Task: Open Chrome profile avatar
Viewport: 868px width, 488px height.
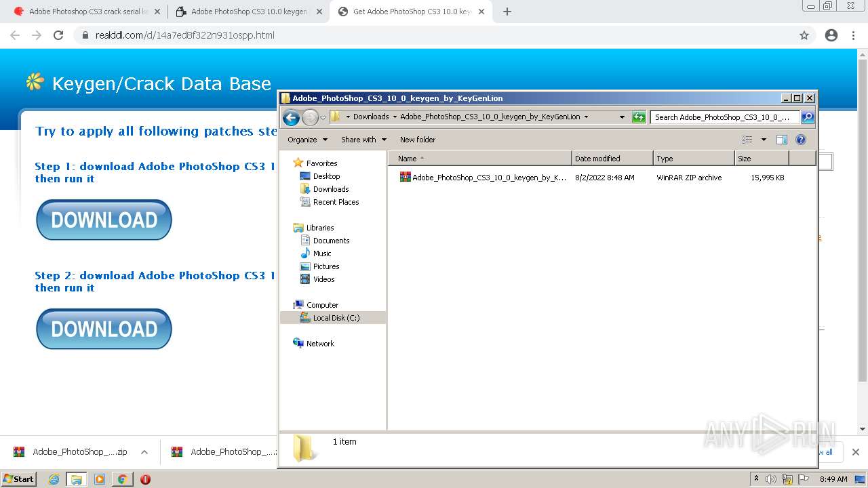Action: click(x=831, y=35)
